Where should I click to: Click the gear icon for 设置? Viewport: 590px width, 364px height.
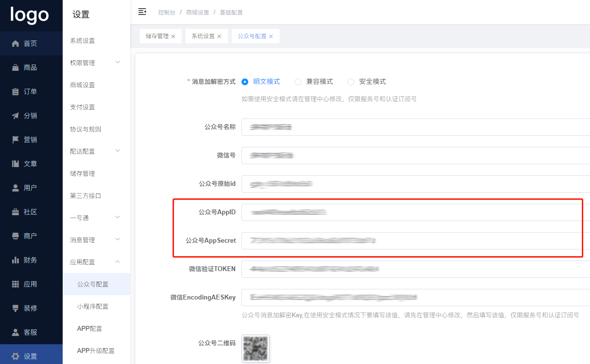[15, 356]
